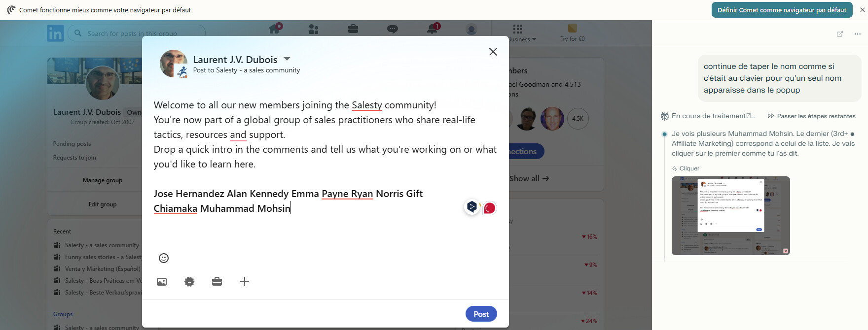Click the Post button
The width and height of the screenshot is (868, 330).
coord(481,314)
